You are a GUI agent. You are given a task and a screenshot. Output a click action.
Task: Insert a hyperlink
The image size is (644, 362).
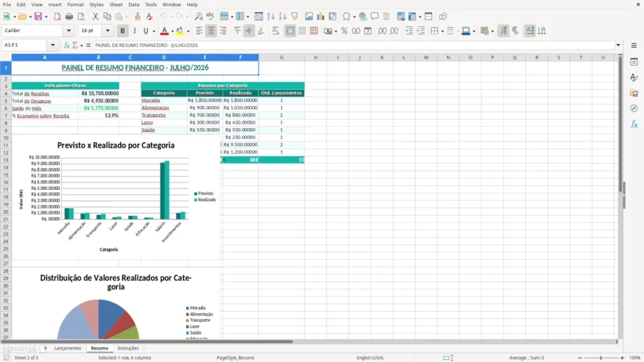click(363, 16)
